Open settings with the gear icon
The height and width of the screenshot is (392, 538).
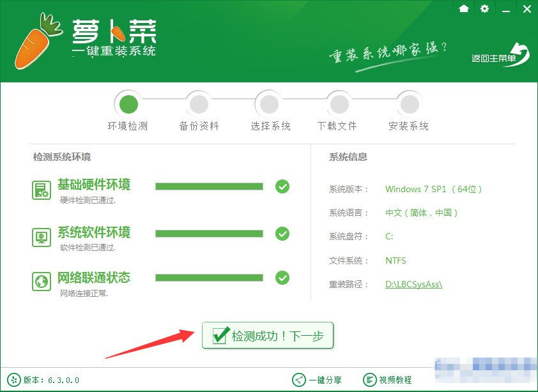484,8
